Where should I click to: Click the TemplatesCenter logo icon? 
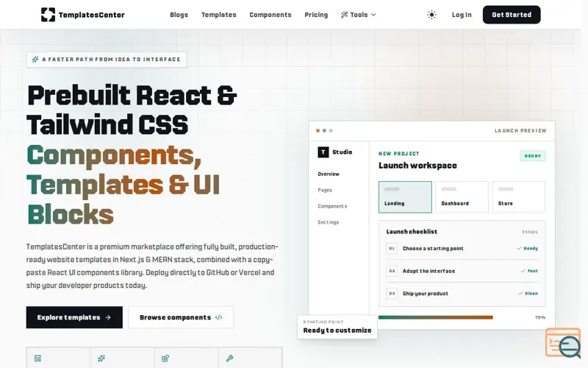coord(48,15)
